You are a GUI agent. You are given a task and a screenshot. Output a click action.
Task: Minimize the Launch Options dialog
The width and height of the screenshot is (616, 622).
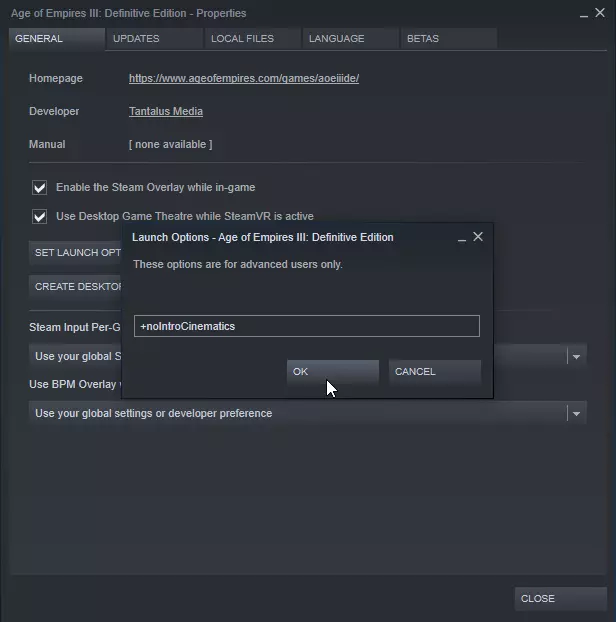click(461, 239)
